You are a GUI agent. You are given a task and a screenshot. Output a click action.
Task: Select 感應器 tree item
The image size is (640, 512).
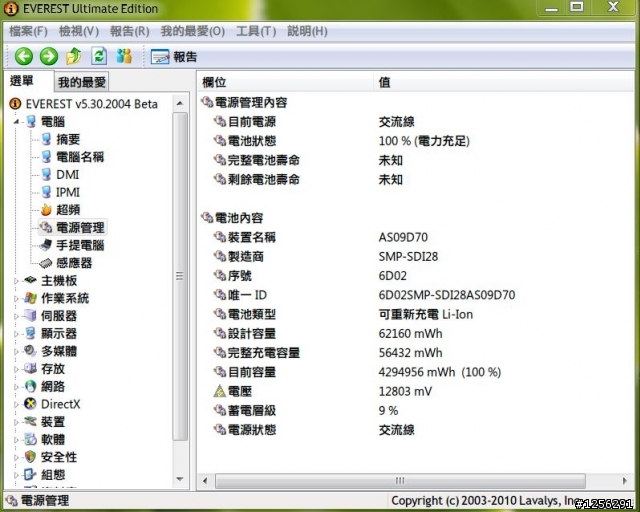[74, 263]
